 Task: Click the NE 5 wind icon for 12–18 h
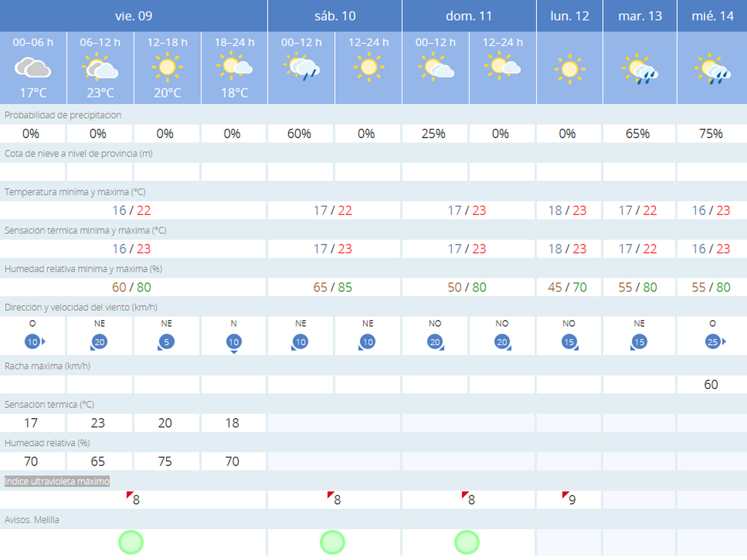(166, 342)
